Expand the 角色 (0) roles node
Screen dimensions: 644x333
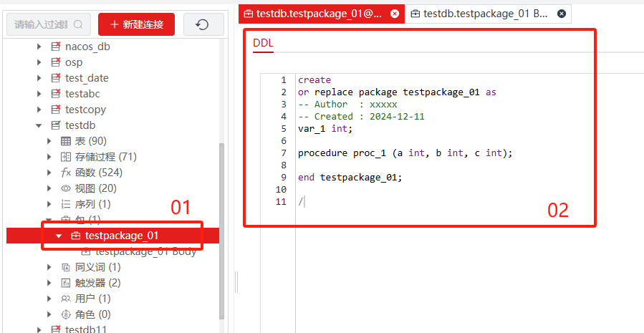[49, 314]
